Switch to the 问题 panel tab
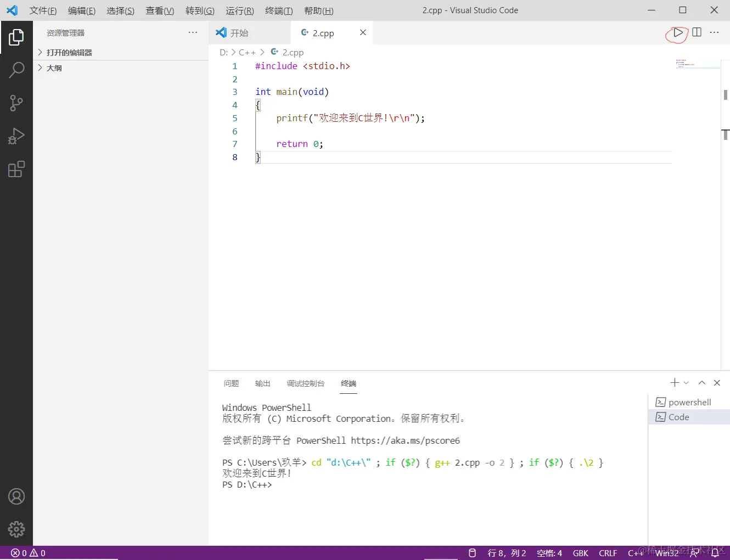 click(x=231, y=383)
